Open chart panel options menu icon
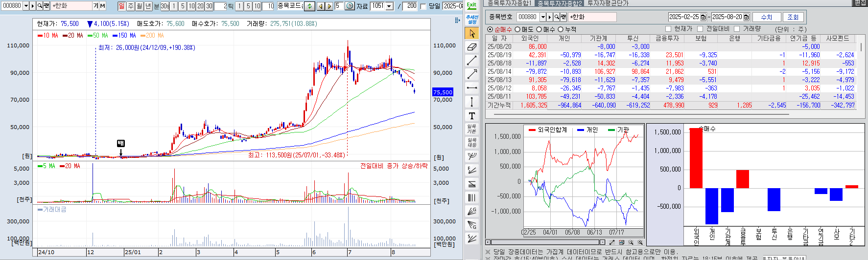868x260 pixels. (457, 21)
